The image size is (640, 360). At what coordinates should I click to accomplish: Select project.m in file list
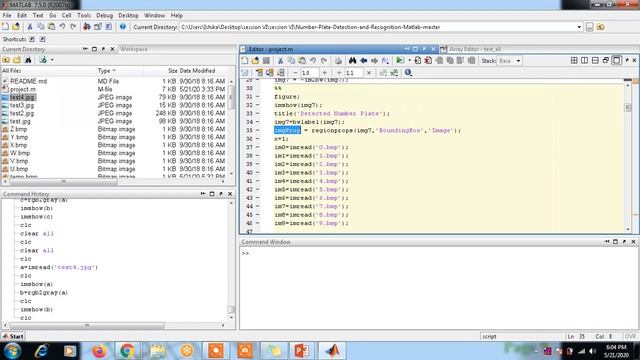pyautogui.click(x=22, y=89)
